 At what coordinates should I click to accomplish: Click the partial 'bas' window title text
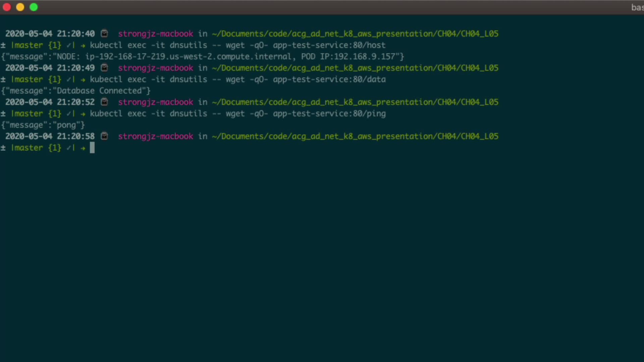pos(637,7)
